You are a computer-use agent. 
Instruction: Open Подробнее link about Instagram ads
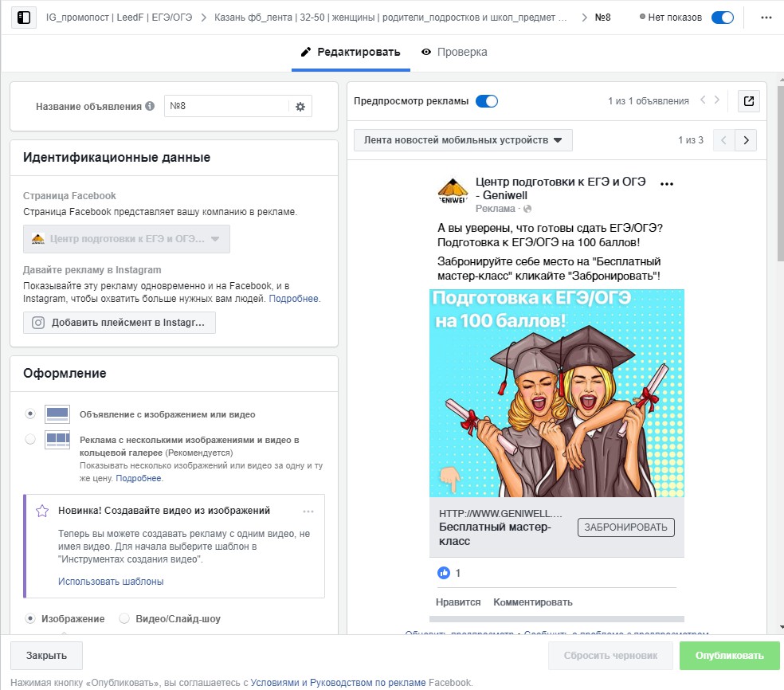click(293, 299)
